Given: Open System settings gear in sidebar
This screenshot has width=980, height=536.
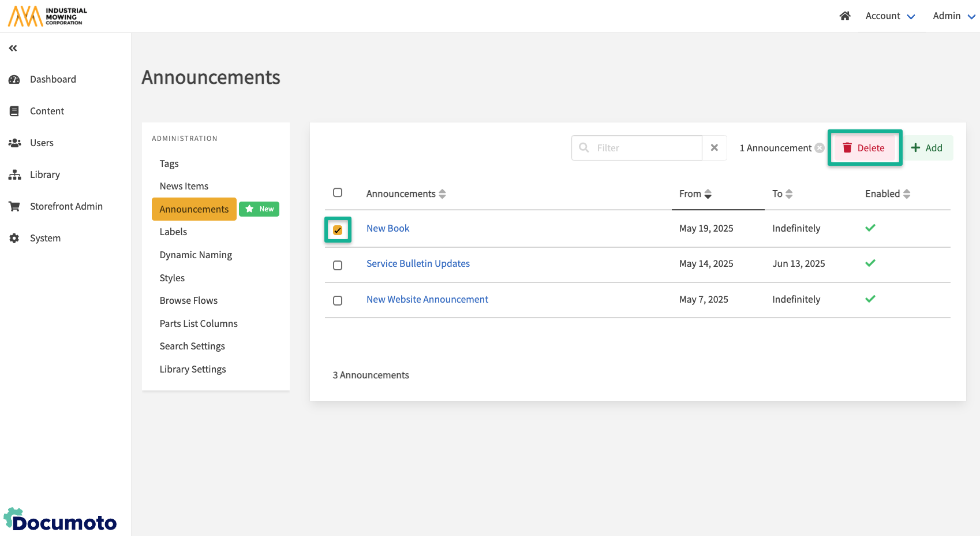Looking at the screenshot, I should tap(14, 238).
